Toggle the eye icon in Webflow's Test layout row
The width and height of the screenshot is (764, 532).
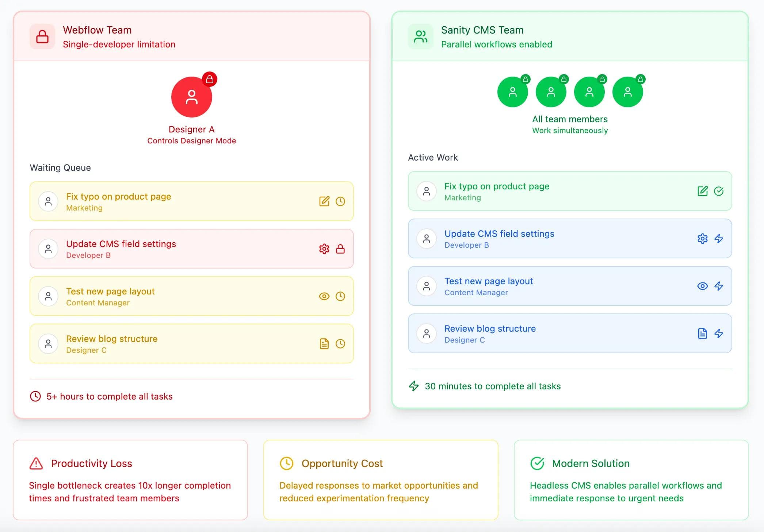coord(324,296)
